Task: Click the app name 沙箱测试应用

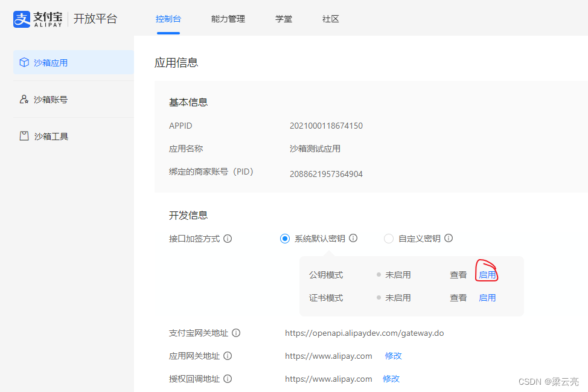Action: click(315, 149)
